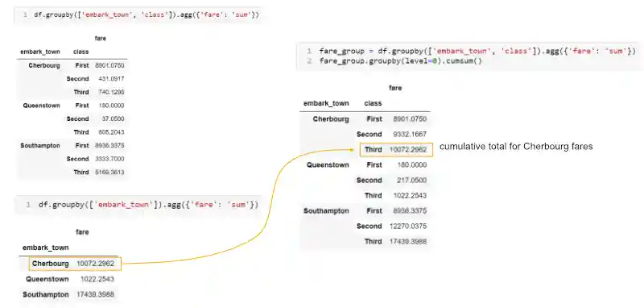Viewport: 644px width, 308px height.
Task: Click Cherbourg in the embark_town-only sum table
Action: click(x=51, y=264)
